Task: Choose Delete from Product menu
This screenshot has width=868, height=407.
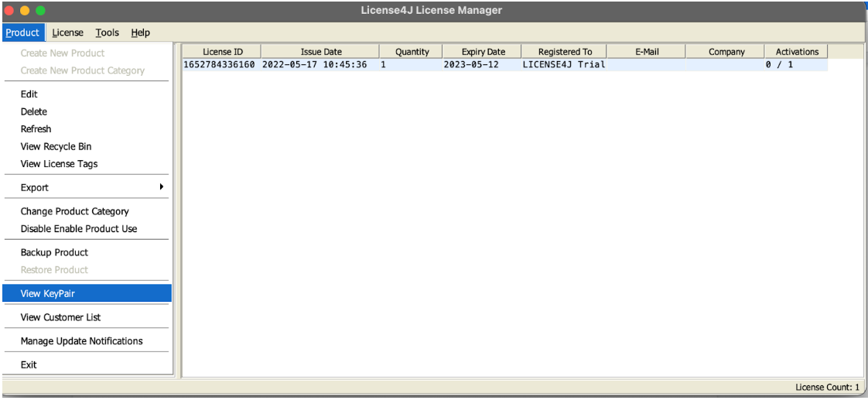Action: [x=34, y=111]
